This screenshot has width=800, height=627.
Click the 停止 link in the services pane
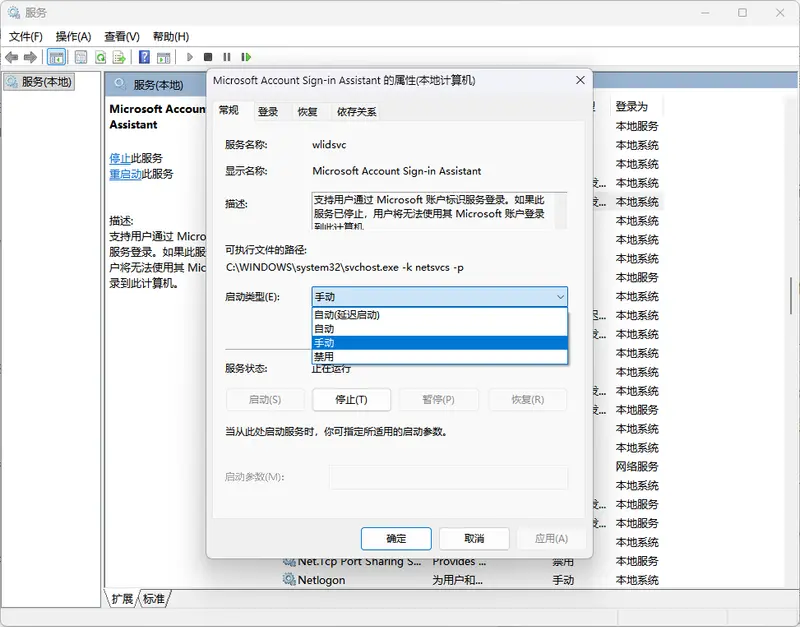120,158
